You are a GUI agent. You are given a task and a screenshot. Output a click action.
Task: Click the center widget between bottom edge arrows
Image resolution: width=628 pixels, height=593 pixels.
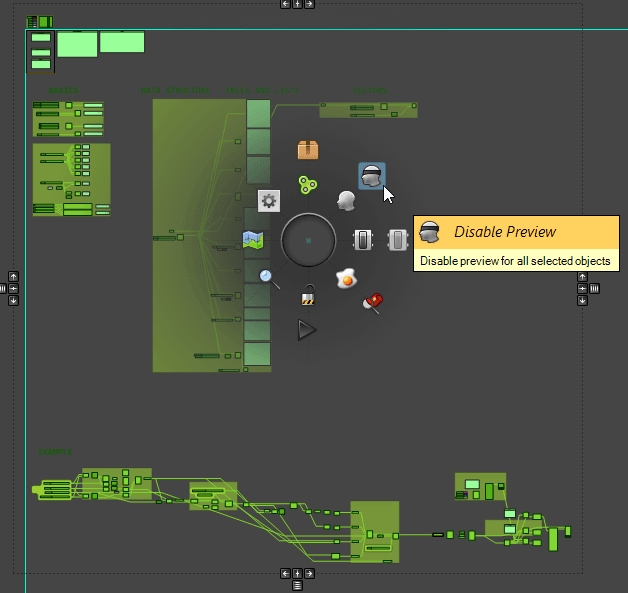(x=297, y=573)
